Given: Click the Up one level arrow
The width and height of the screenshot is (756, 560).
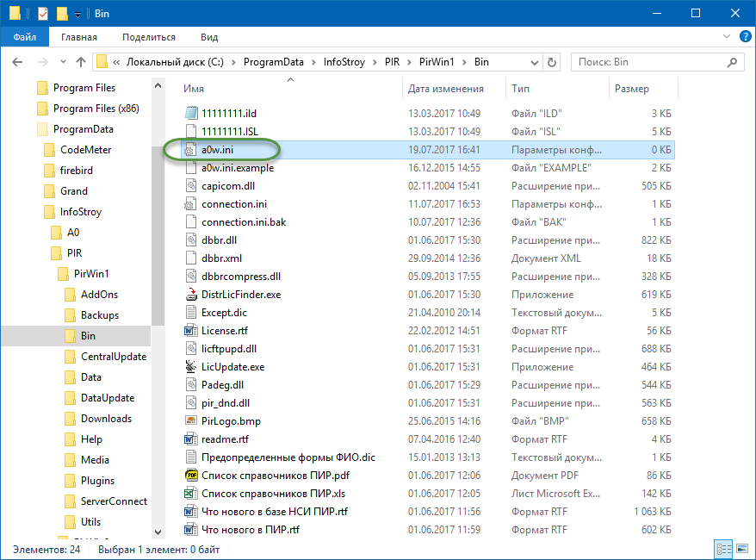Looking at the screenshot, I should 81,62.
